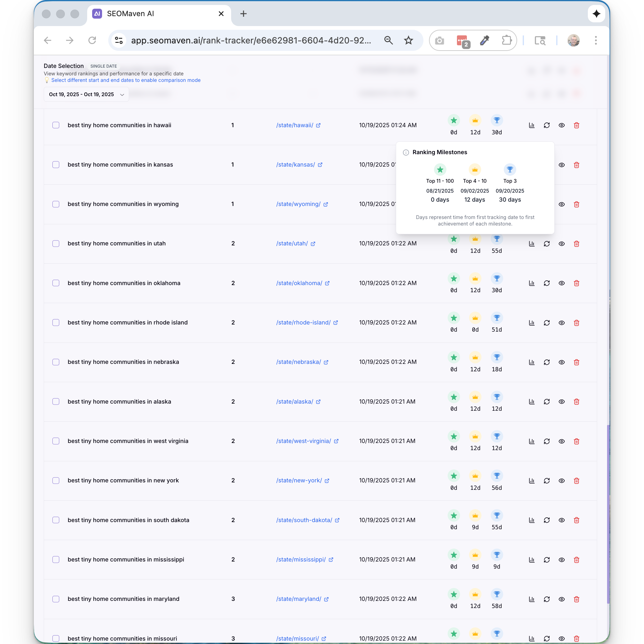Viewport: 644px width, 644px height.
Task: Open the browser extensions puzzle menu
Action: [x=506, y=40]
